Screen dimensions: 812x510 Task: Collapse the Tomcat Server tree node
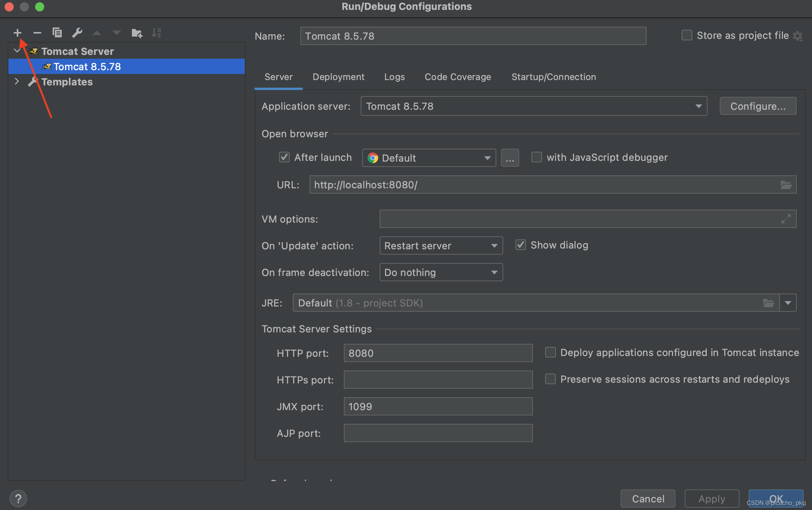(17, 51)
